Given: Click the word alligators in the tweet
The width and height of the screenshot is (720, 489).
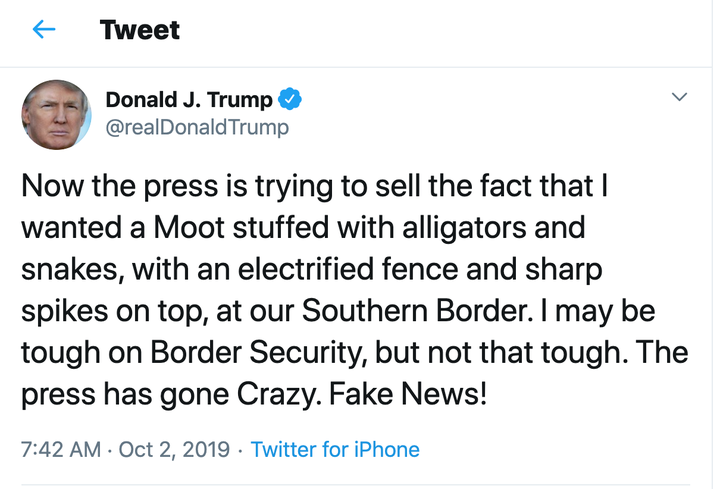Looking at the screenshot, I should pos(469,226).
